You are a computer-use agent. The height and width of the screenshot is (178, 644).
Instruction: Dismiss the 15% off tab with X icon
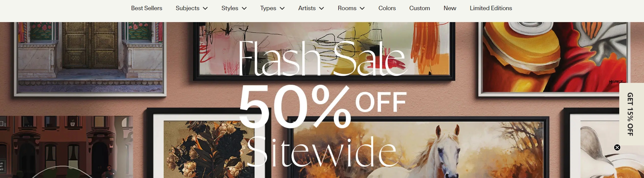tap(617, 147)
